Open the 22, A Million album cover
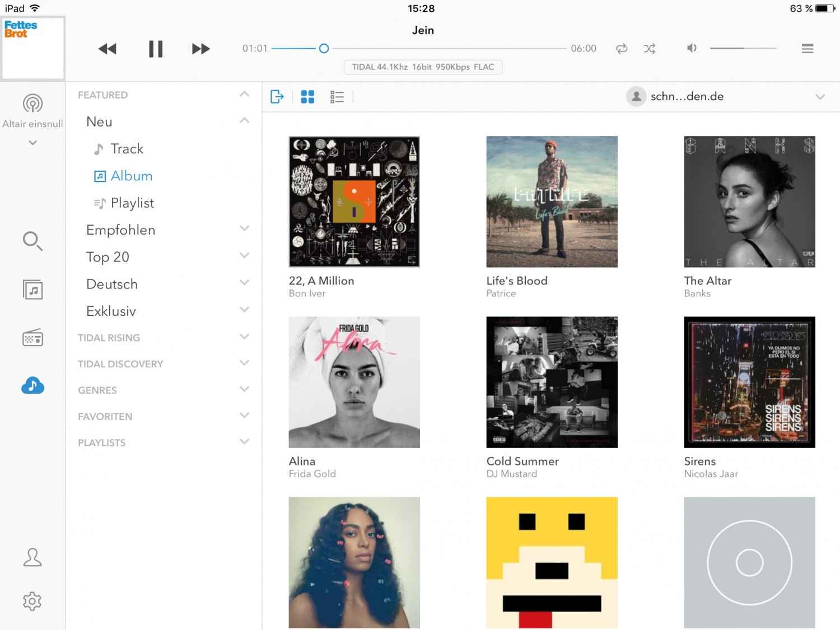Viewport: 840px width, 630px height. point(354,202)
